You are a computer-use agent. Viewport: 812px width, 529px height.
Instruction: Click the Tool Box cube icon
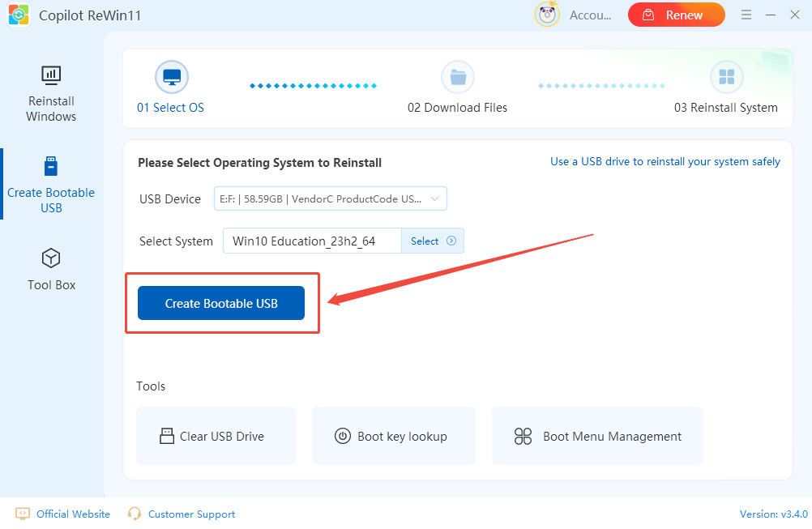pos(51,258)
